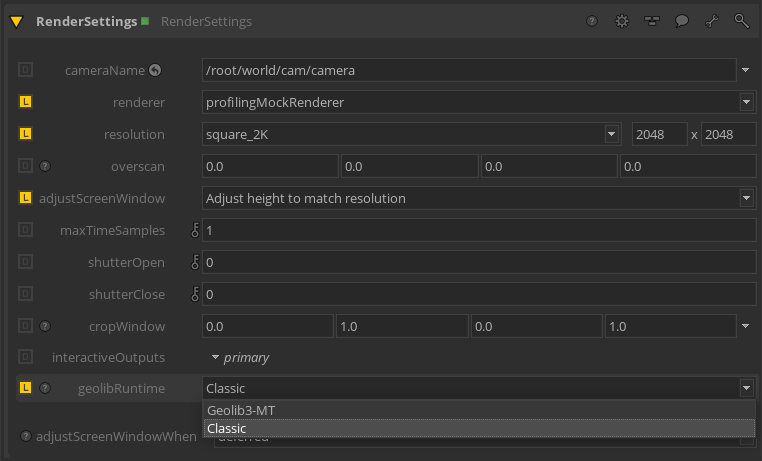The width and height of the screenshot is (762, 461).
Task: Open the gear settings menu in header
Action: 621,21
